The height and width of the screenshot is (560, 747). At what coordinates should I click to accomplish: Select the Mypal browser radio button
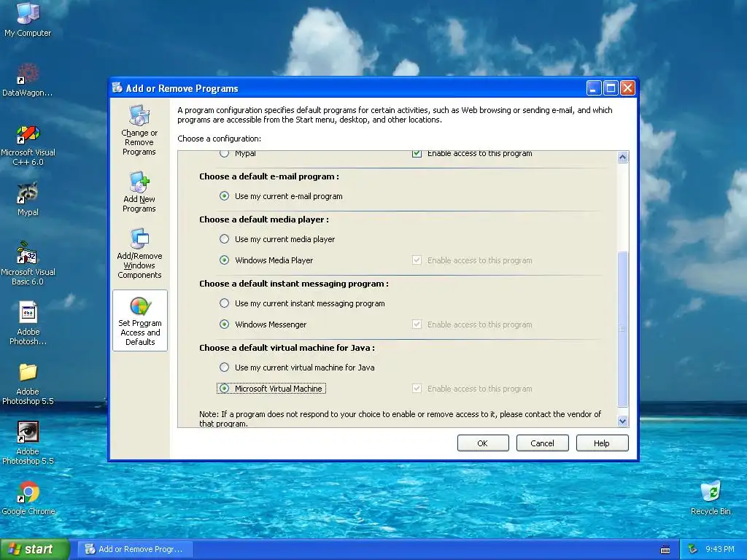pos(224,153)
